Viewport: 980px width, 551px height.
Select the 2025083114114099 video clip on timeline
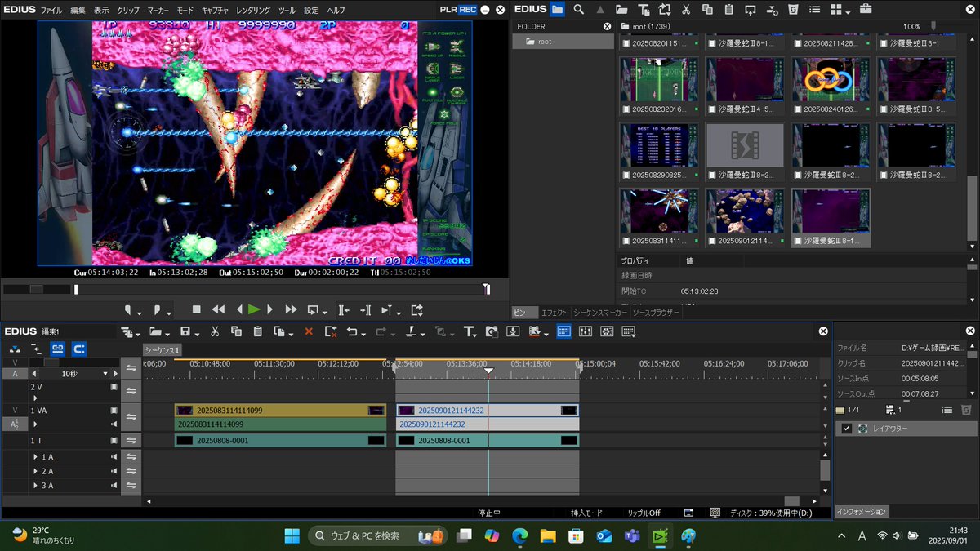point(280,410)
